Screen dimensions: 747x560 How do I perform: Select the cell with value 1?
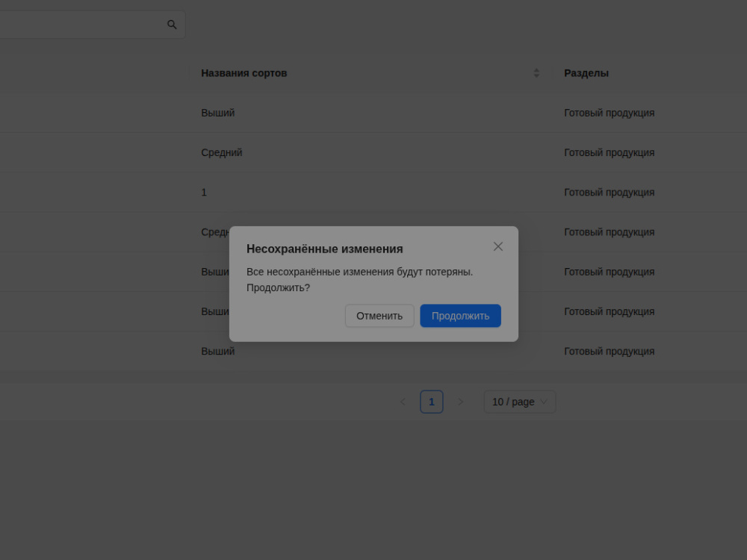(371, 193)
